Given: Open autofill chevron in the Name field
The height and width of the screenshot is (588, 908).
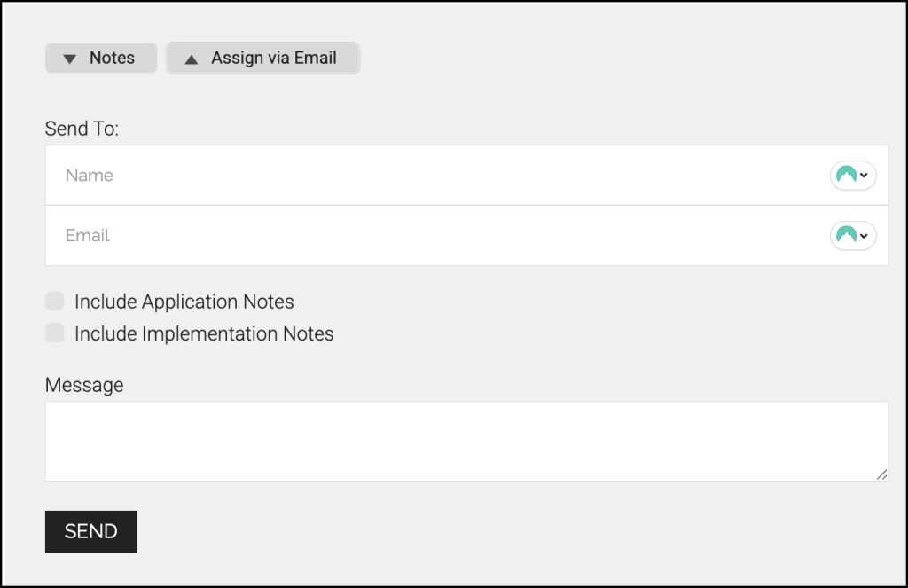Looking at the screenshot, I should click(865, 176).
